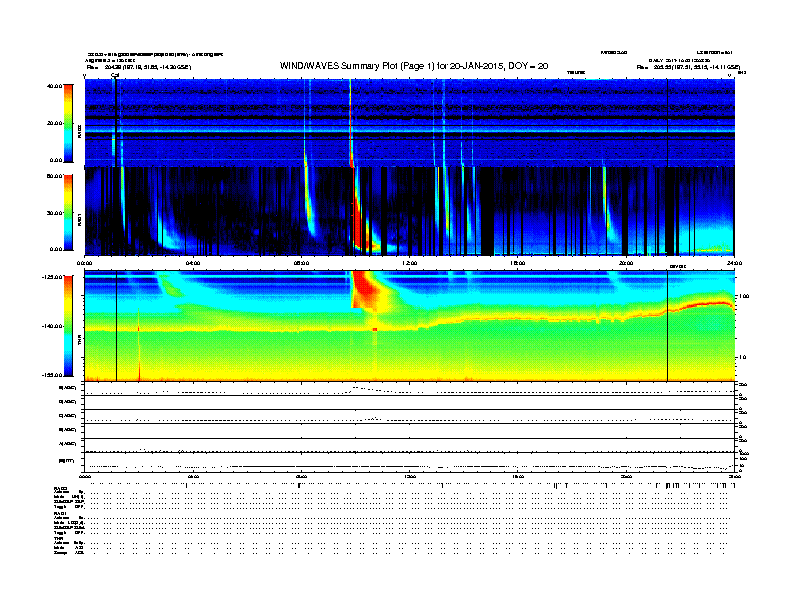
Task: Click the 20.00 tick on RAD2 color scale
Action: 54,123
